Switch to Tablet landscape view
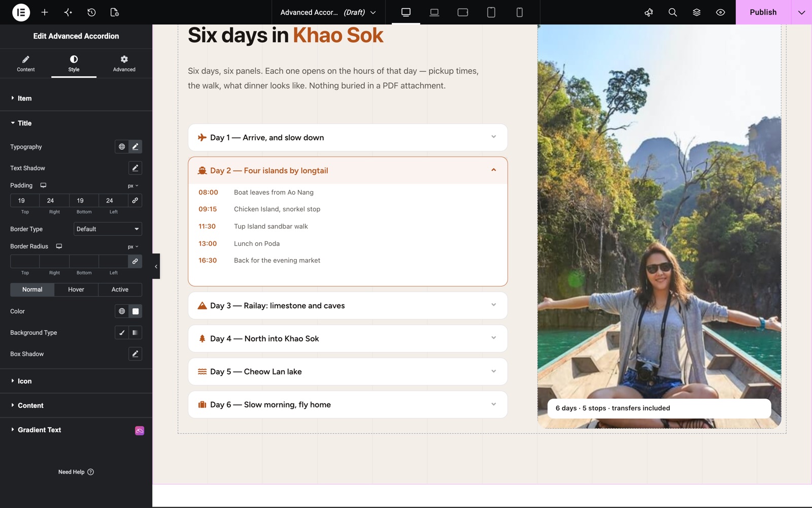The height and width of the screenshot is (508, 812). tap(463, 12)
